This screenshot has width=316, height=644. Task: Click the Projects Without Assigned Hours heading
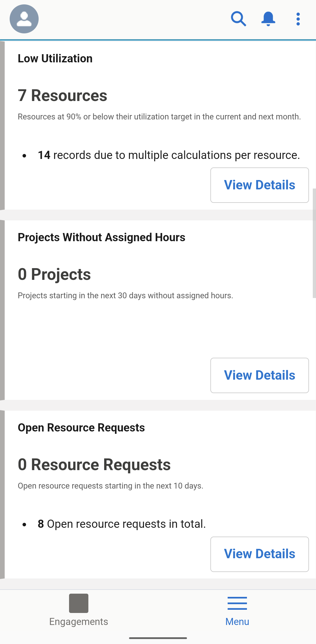point(101,237)
